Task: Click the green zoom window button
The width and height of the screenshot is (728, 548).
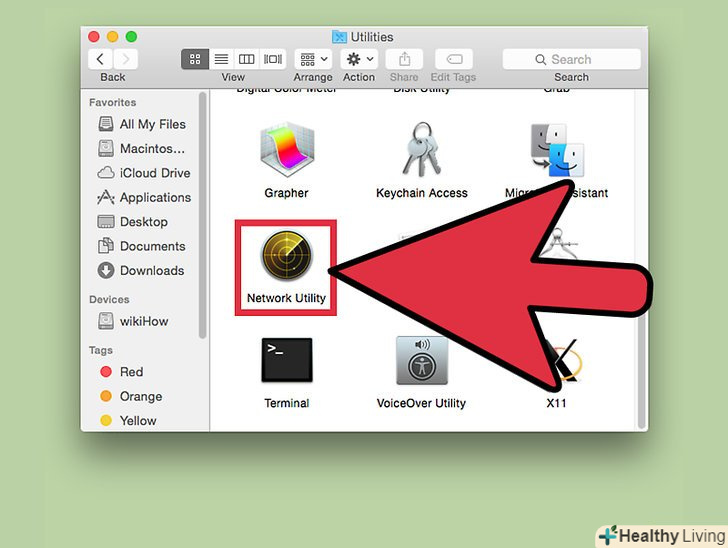Action: tap(131, 36)
